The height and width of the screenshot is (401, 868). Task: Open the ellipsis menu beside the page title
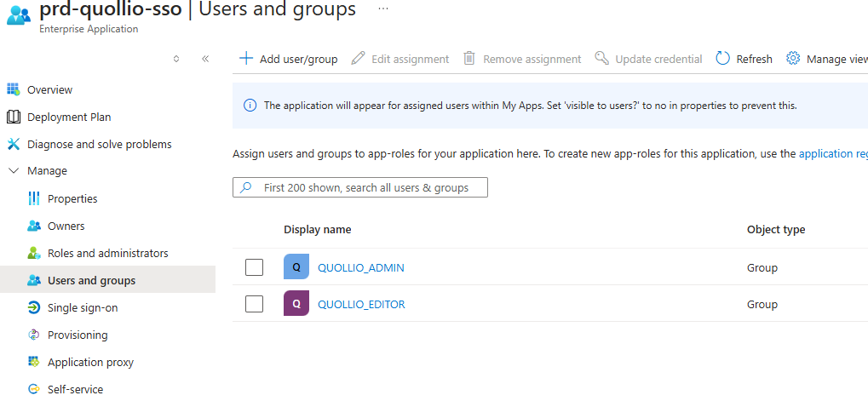click(383, 9)
